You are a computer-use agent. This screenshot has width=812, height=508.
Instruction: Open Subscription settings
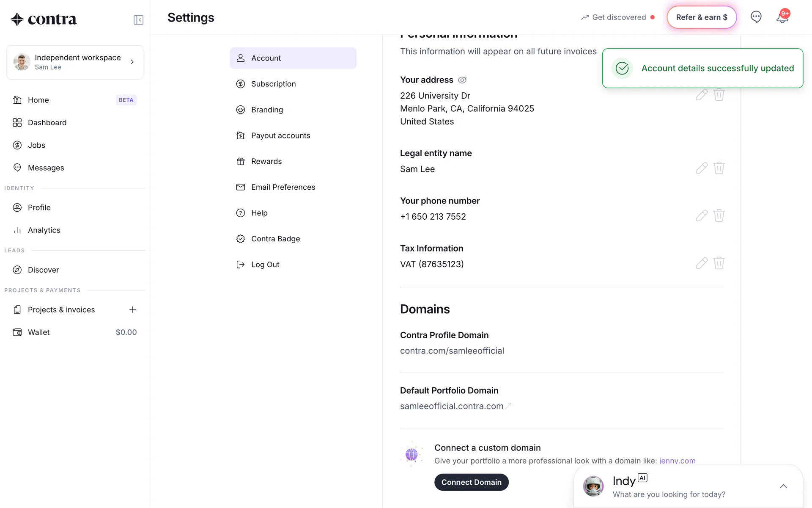273,84
